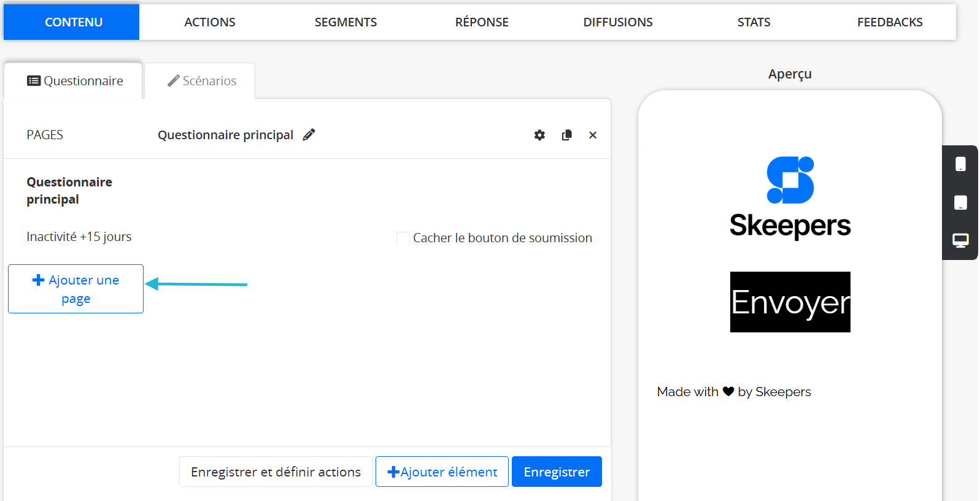Open the SEGMENTS tab
This screenshot has height=501, width=980.
(345, 22)
